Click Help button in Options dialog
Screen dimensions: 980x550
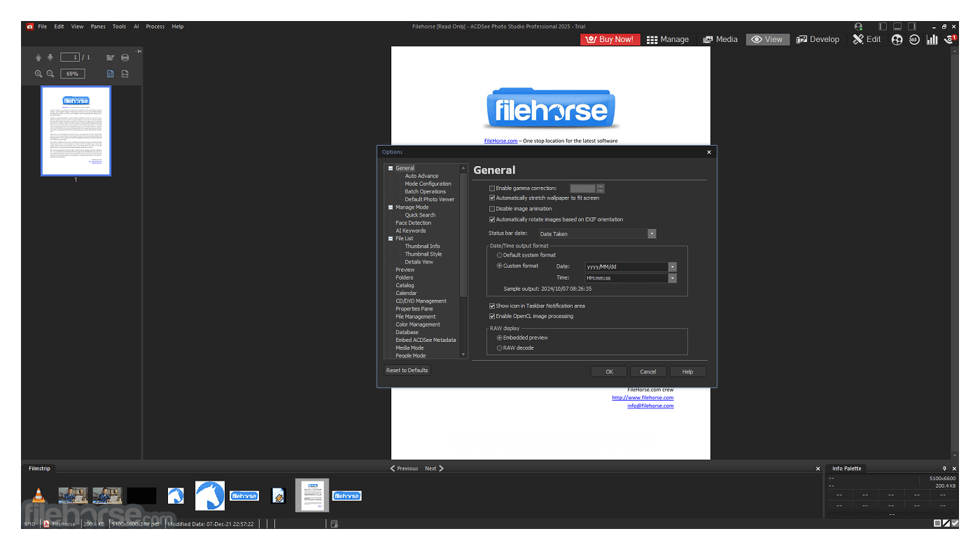(x=688, y=371)
